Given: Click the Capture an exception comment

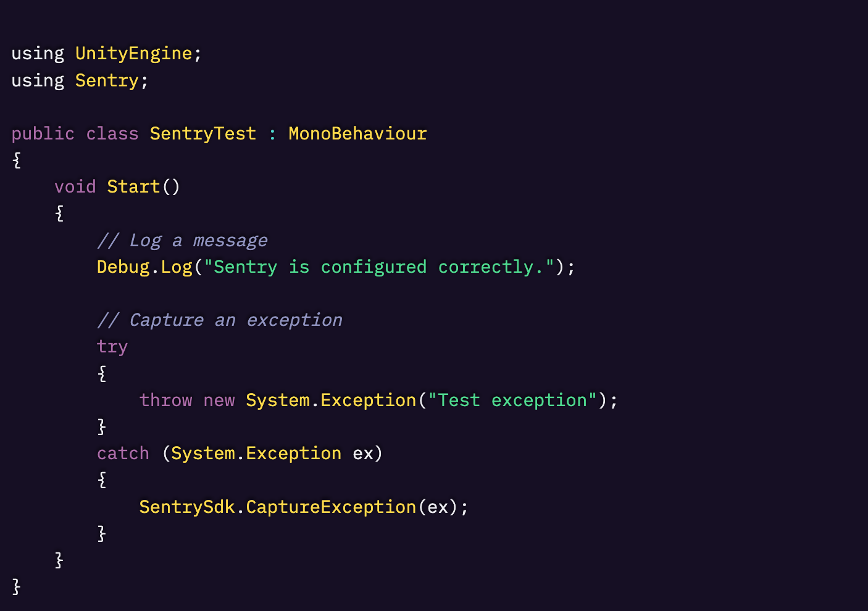Looking at the screenshot, I should [x=219, y=320].
